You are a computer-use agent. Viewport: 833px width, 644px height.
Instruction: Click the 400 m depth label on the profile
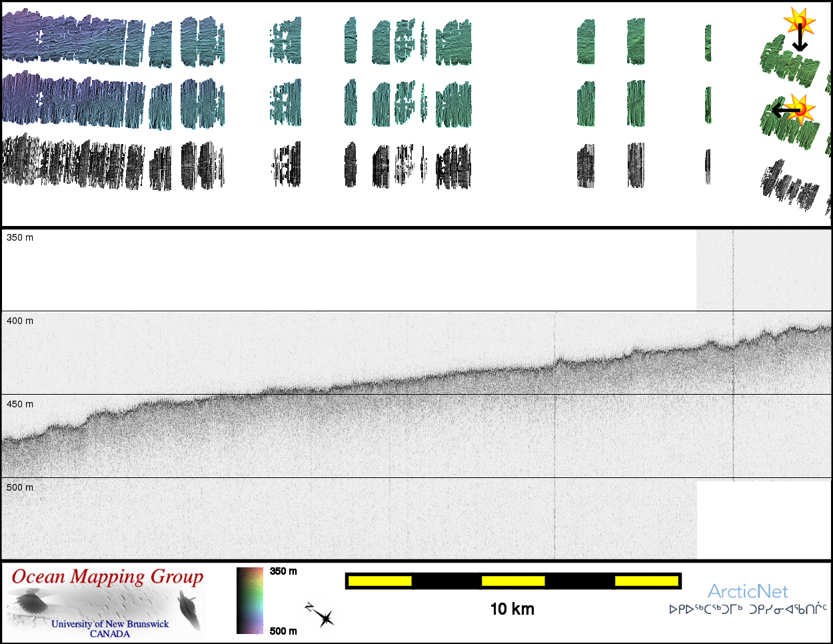[x=20, y=321]
